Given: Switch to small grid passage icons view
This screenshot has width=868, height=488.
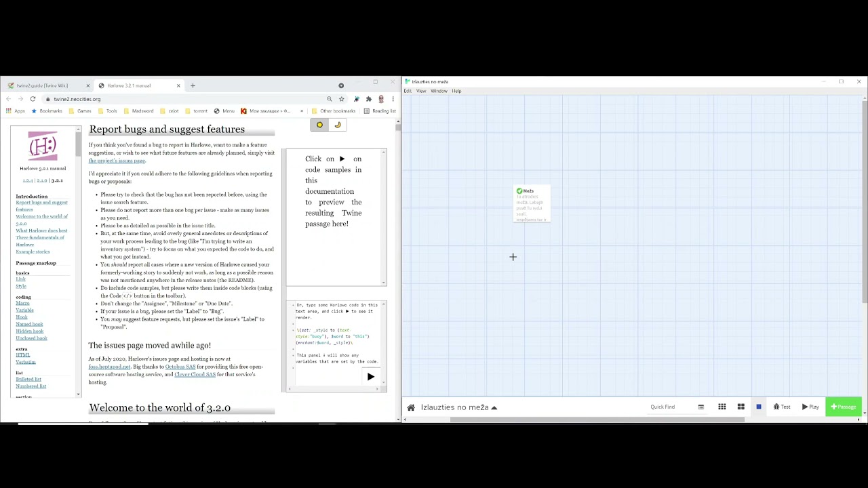Looking at the screenshot, I should pos(722,407).
